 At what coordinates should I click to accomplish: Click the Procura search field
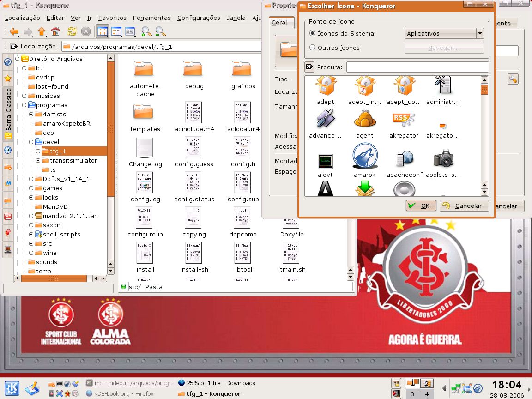click(x=417, y=67)
